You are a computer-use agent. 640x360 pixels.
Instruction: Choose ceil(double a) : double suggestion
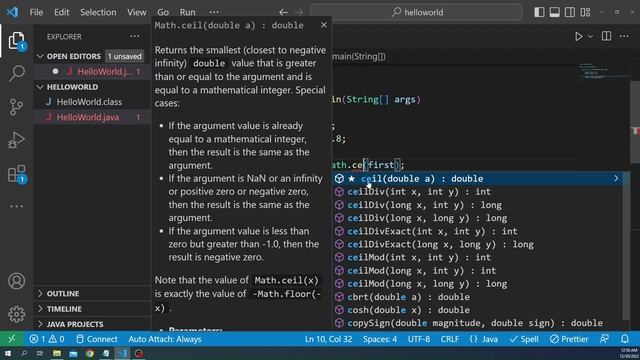(x=478, y=179)
